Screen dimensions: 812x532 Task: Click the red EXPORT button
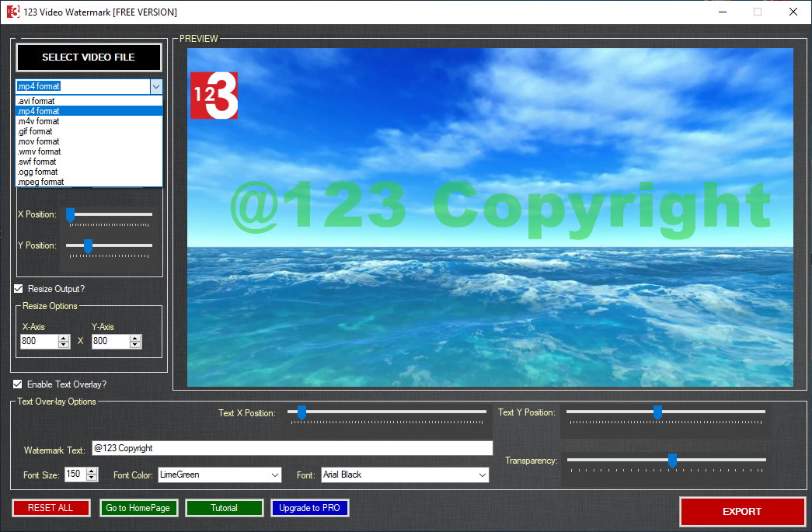point(742,511)
